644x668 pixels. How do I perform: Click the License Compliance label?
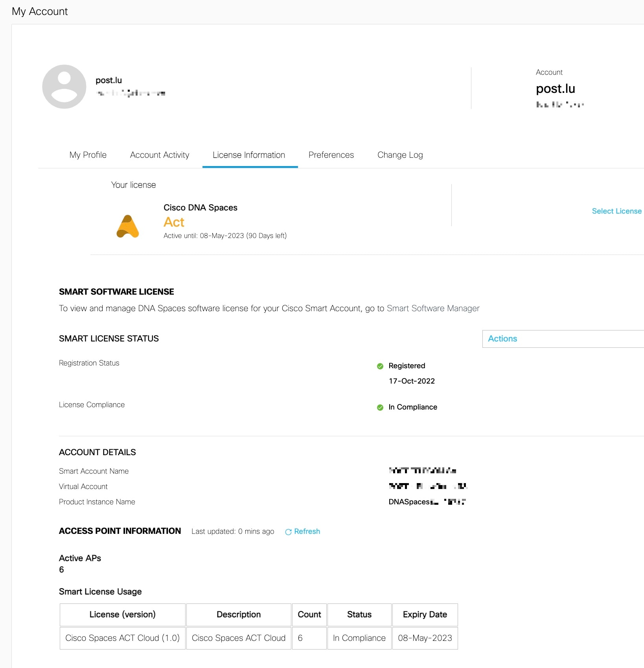92,405
